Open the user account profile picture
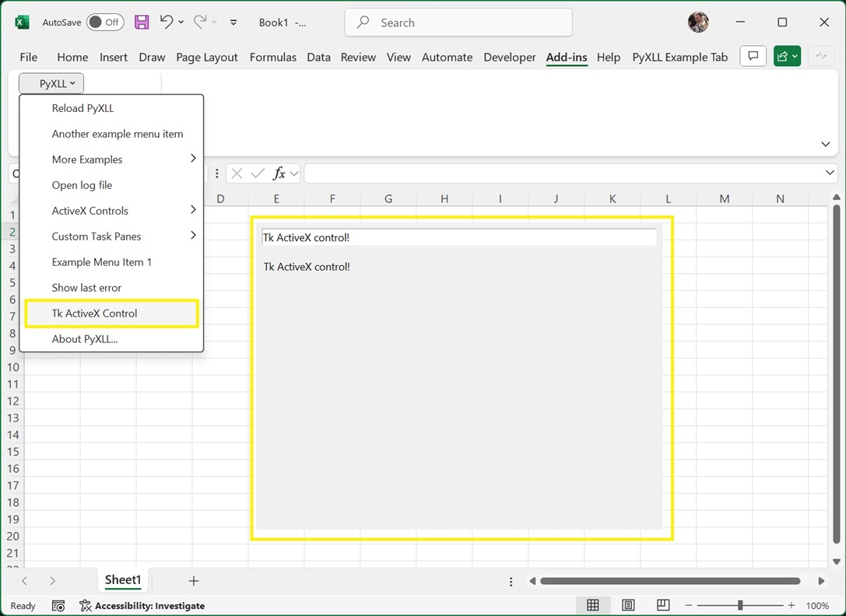The width and height of the screenshot is (846, 616). point(698,22)
